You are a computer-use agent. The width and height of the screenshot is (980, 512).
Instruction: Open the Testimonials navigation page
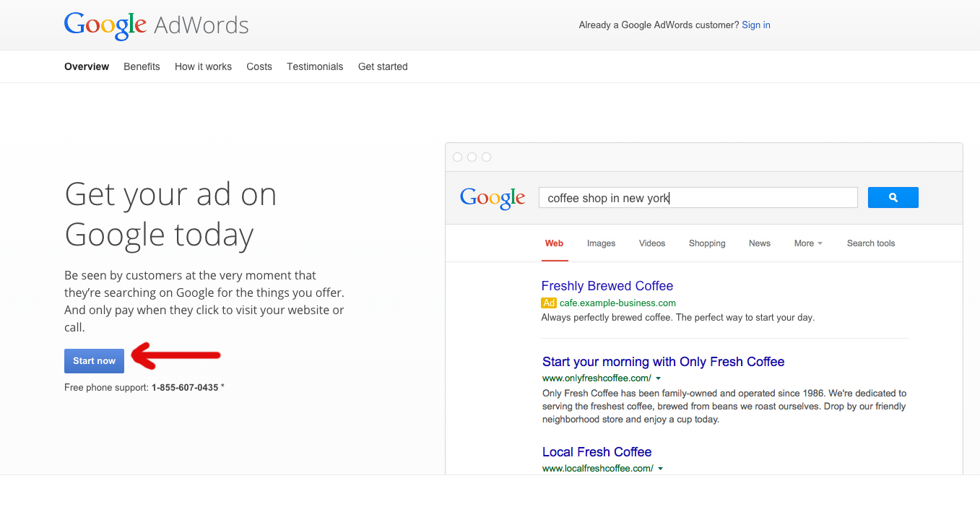tap(315, 66)
